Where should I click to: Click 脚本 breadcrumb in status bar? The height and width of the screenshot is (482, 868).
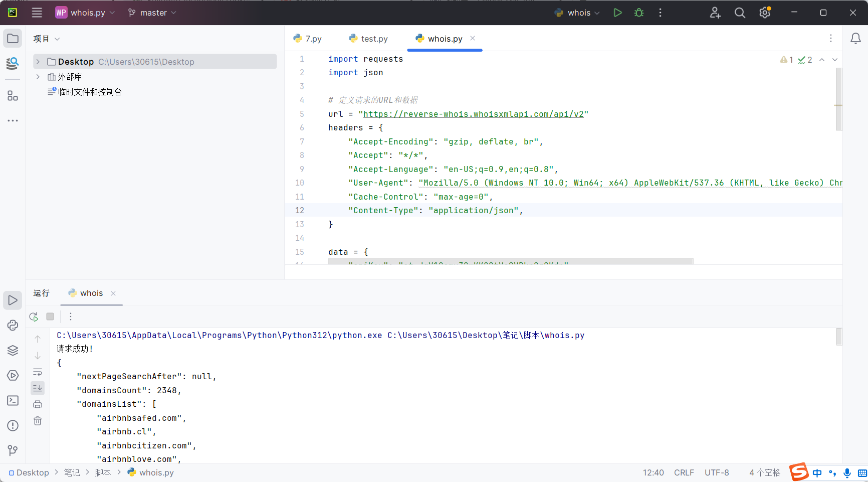(x=103, y=473)
